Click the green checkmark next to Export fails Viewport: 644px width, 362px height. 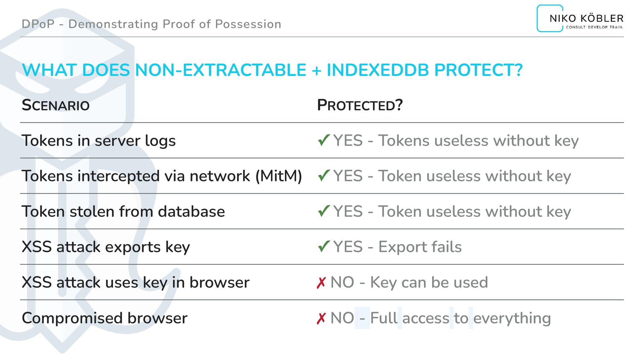(x=324, y=247)
